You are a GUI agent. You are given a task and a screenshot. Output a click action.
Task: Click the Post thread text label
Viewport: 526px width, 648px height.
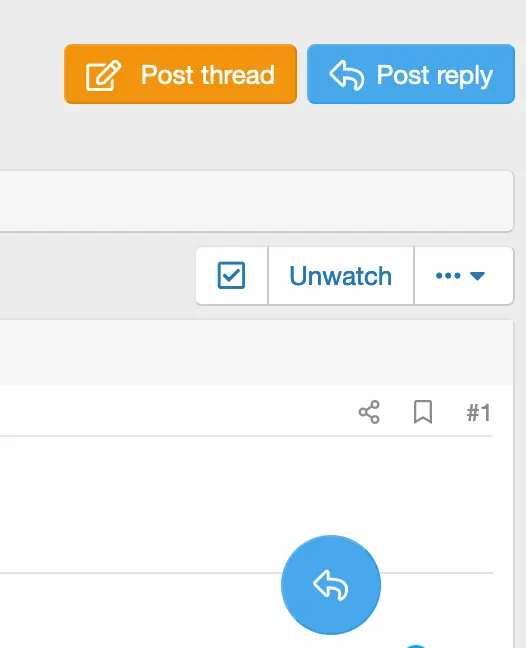(x=208, y=75)
